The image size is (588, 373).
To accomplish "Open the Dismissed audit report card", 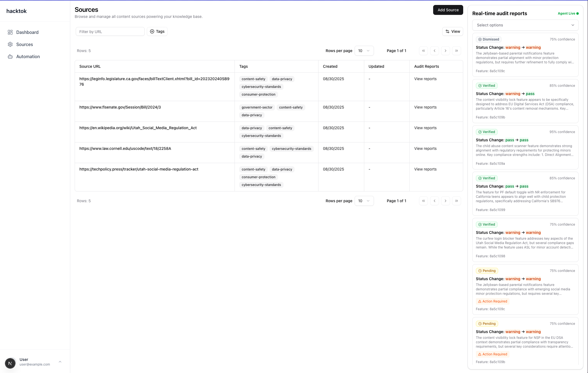I will [525, 55].
